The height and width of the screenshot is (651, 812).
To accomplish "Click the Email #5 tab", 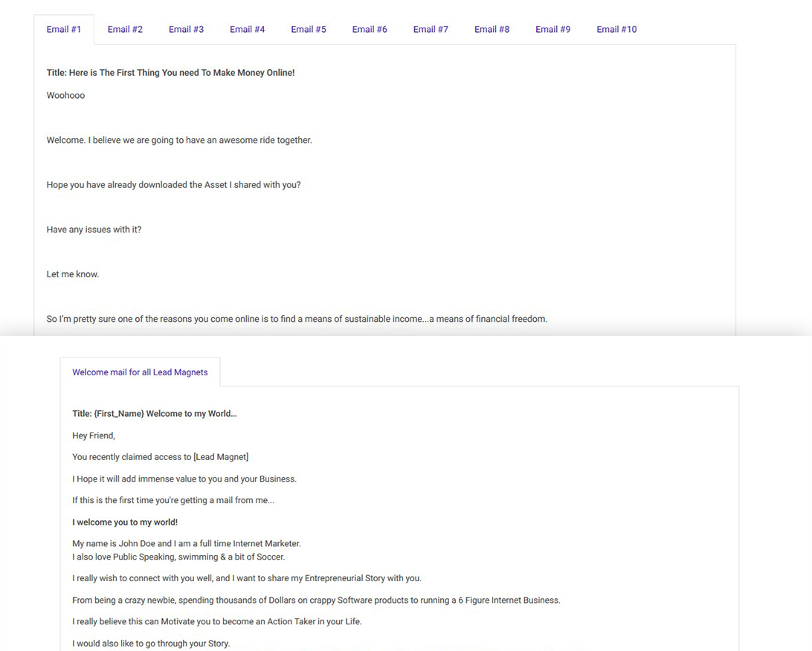I will 309,30.
